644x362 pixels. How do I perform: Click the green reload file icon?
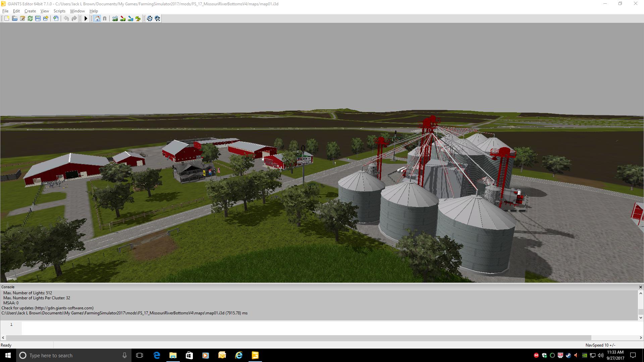[x=30, y=18]
